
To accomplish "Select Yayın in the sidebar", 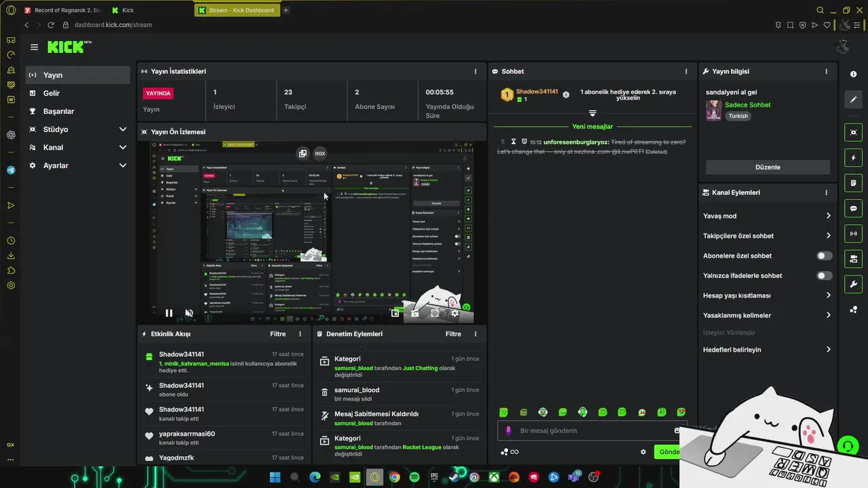I will (78, 75).
